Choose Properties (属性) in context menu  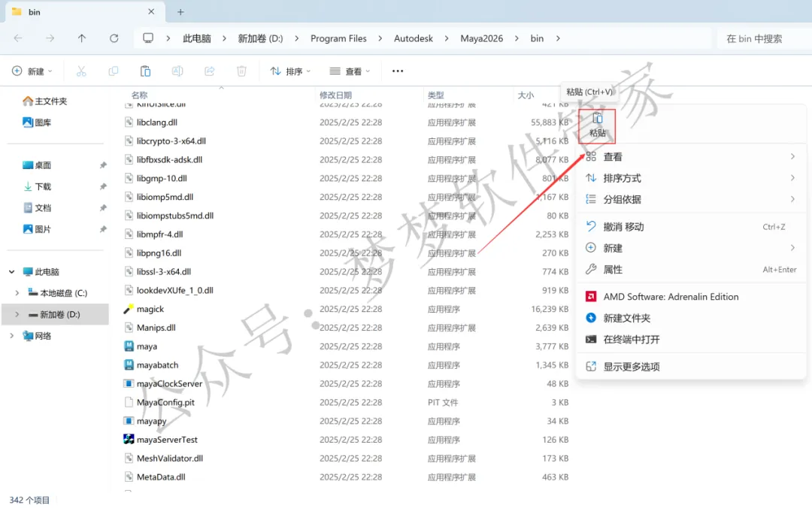691,269
